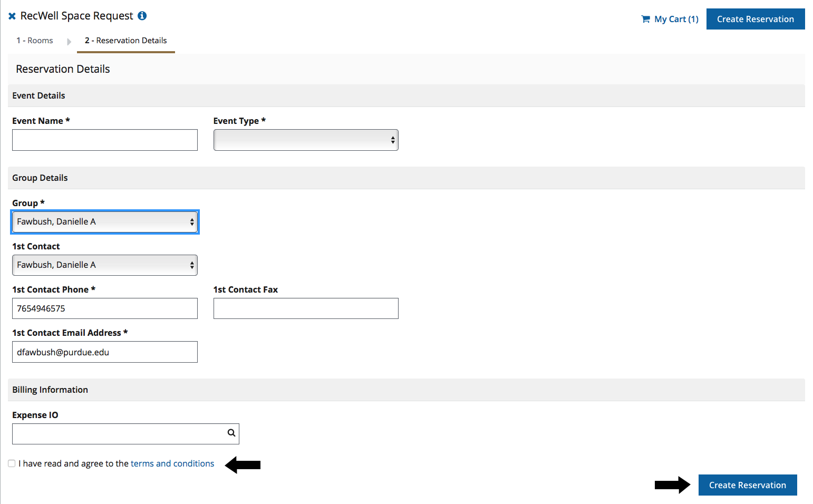Check the terms and conditions agreement checkbox
The height and width of the screenshot is (504, 813).
12,463
